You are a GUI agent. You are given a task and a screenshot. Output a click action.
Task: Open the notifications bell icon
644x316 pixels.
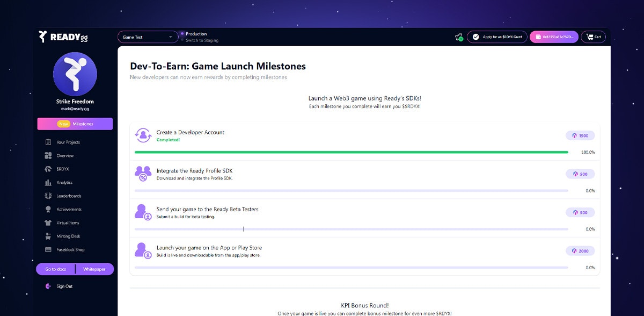pyautogui.click(x=459, y=37)
